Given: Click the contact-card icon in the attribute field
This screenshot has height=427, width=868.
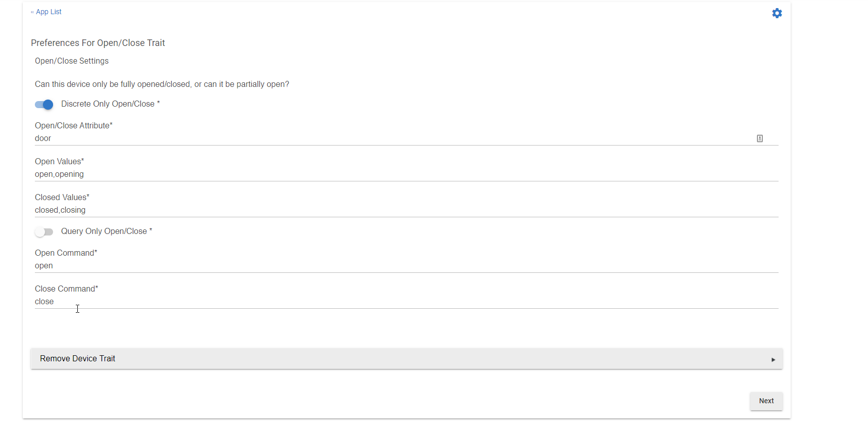Looking at the screenshot, I should [759, 138].
